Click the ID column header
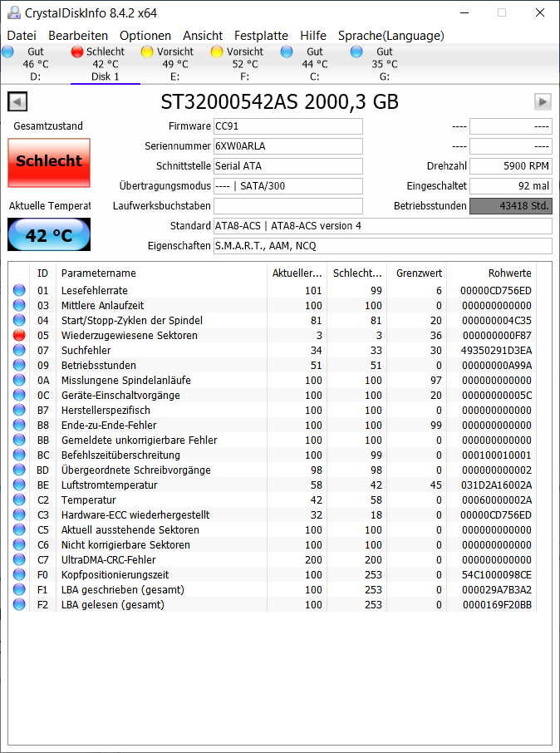 point(42,273)
